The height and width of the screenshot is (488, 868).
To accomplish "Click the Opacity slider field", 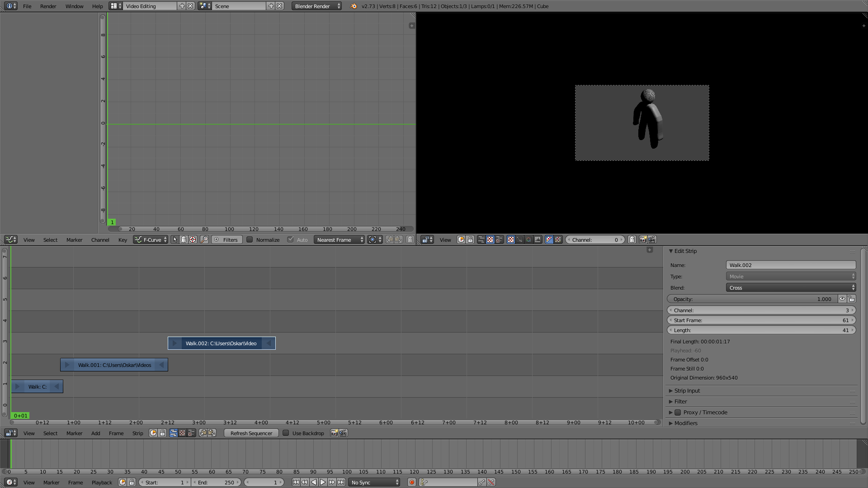I will tap(752, 299).
